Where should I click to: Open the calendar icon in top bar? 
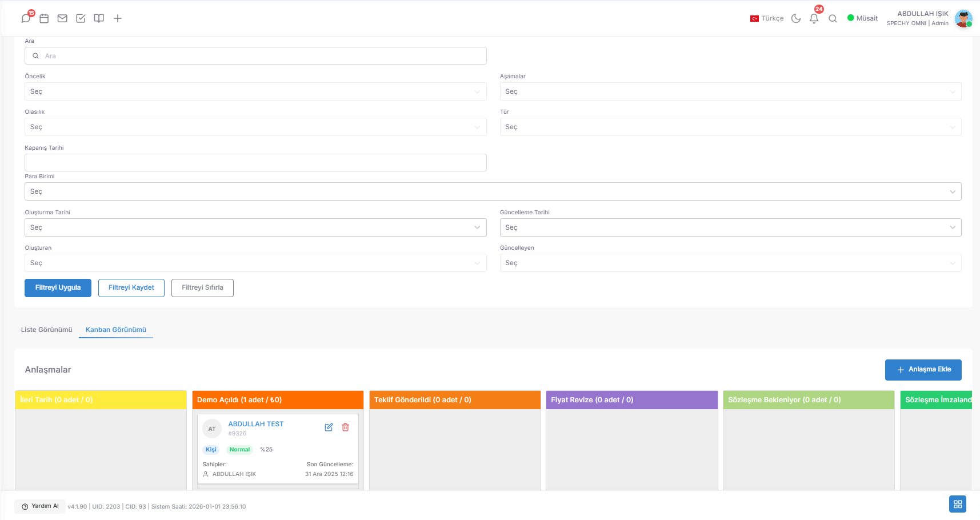pyautogui.click(x=44, y=18)
